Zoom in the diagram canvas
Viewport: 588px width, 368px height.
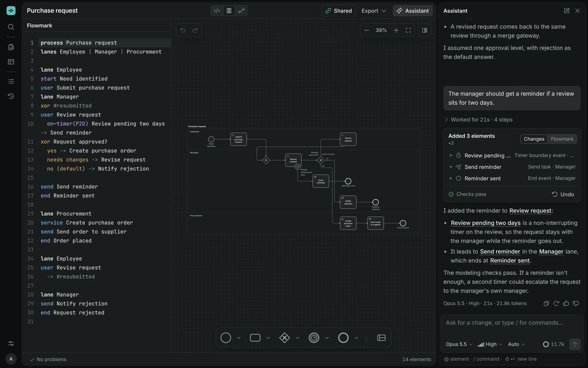pos(396,30)
